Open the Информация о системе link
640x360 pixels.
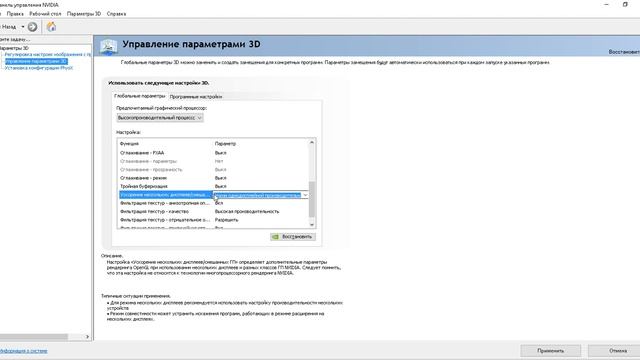pos(24,351)
